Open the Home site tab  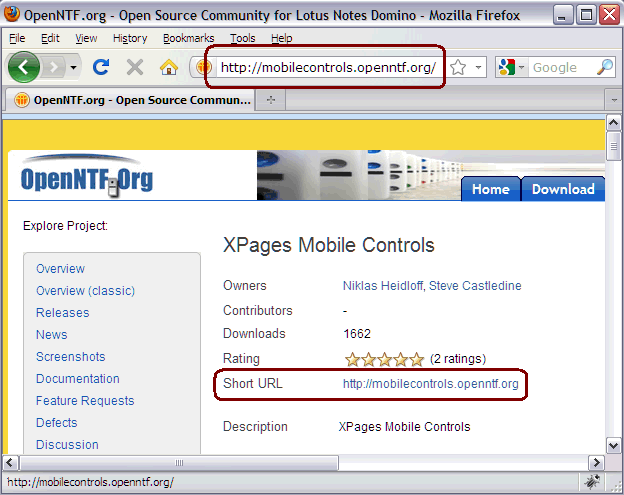click(491, 189)
